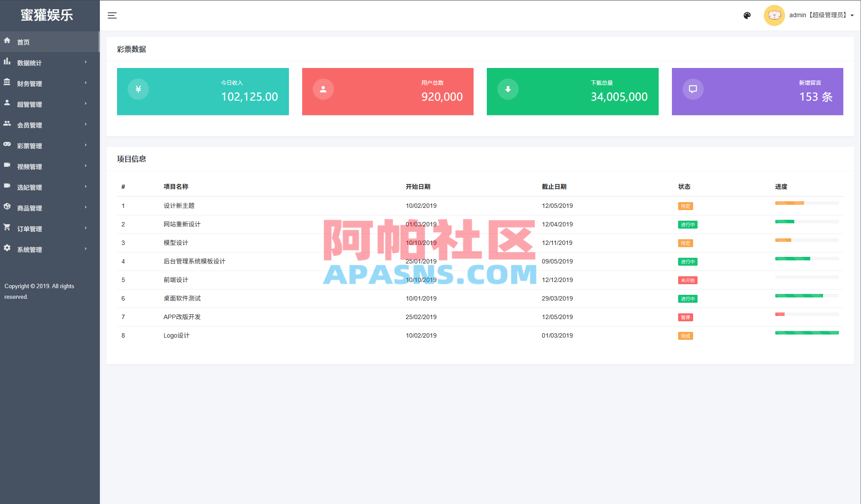Click the 新增留言 message bubble icon

693,89
